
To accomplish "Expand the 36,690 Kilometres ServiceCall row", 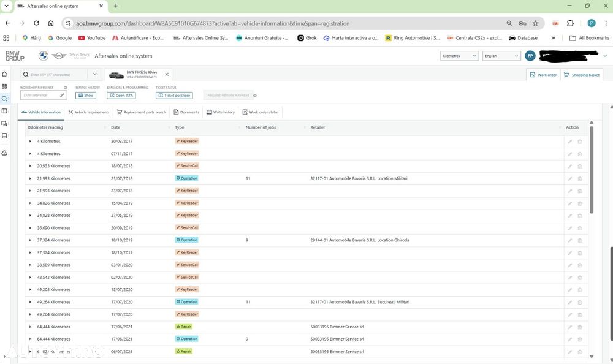I will 30,228.
